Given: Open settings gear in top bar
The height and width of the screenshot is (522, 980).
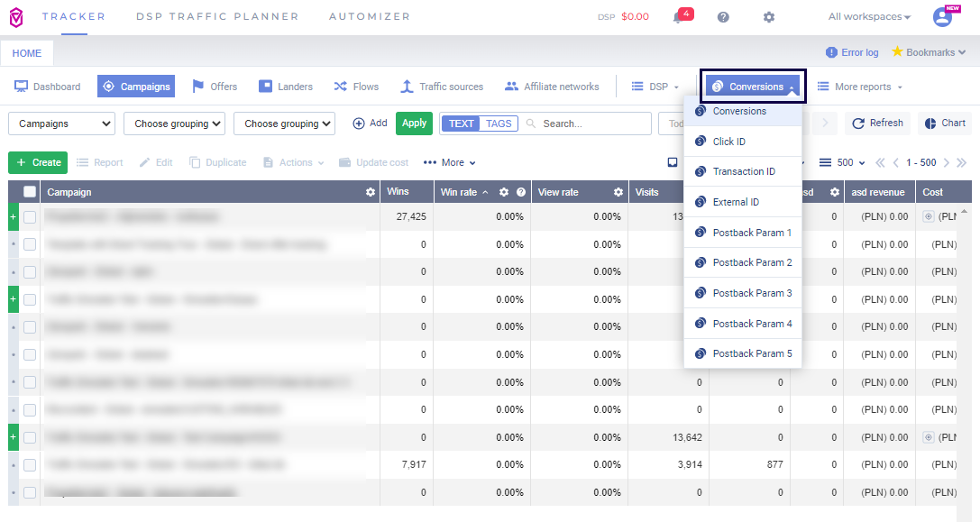Looking at the screenshot, I should point(768,17).
